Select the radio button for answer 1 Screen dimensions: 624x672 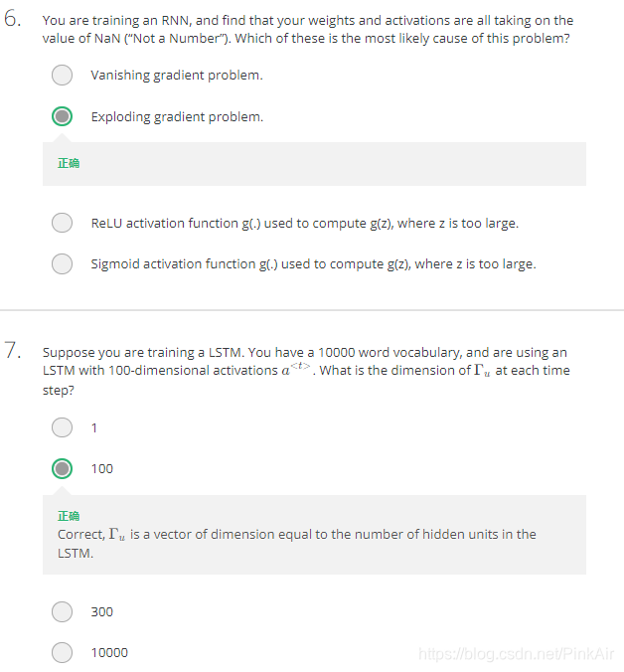pyautogui.click(x=62, y=427)
